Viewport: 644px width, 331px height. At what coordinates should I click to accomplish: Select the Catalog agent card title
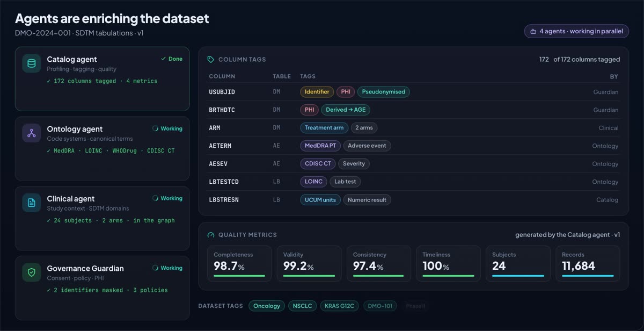pos(72,59)
